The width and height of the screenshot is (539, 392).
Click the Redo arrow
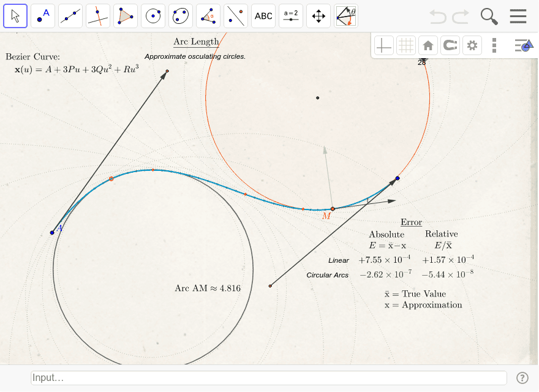coord(461,16)
